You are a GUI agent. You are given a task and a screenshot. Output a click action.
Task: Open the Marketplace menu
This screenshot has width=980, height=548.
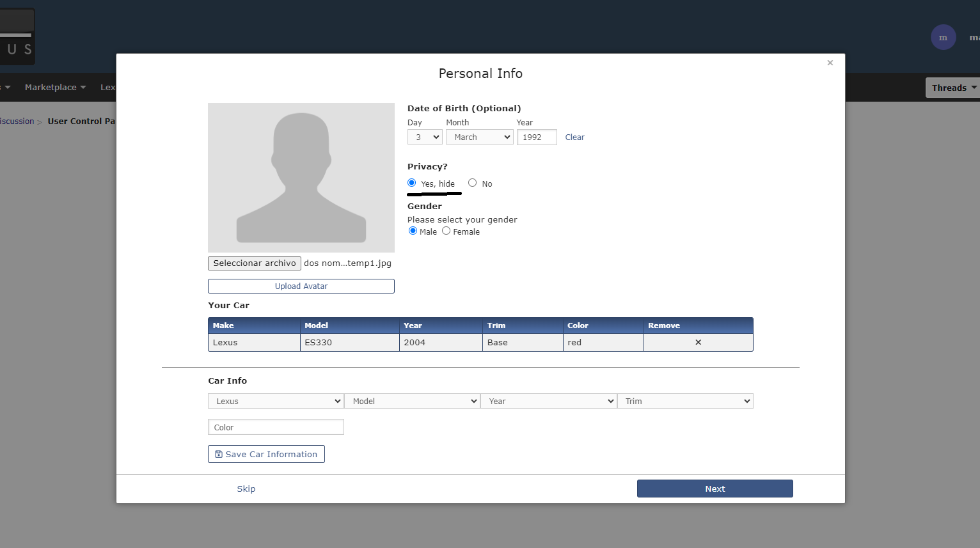[55, 87]
